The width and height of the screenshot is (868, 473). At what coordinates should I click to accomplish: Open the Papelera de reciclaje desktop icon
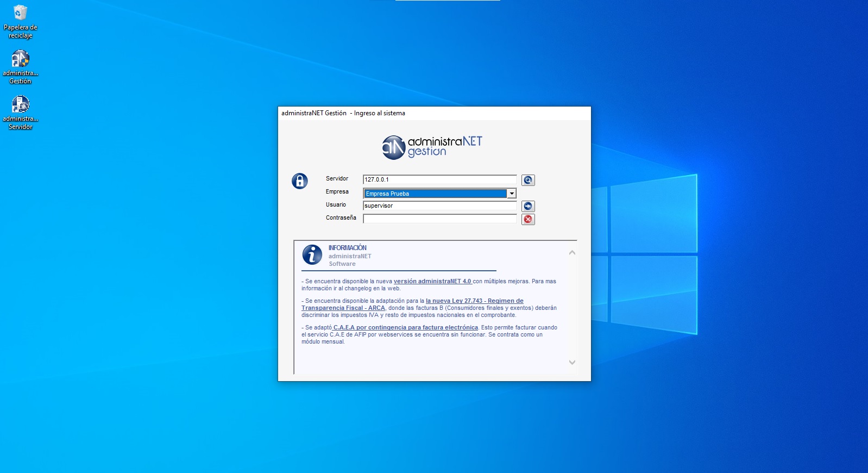pos(20,22)
